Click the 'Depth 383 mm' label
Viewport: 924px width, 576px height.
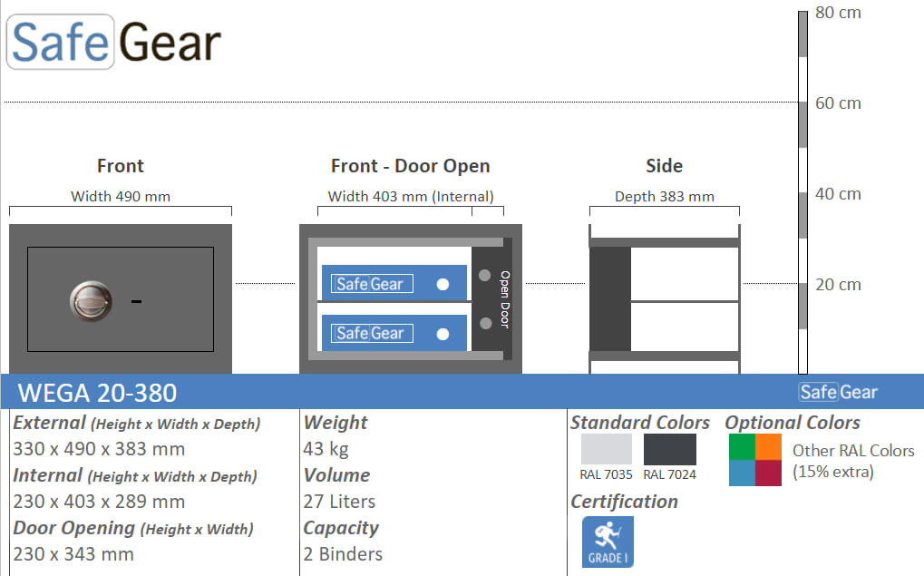(x=664, y=196)
